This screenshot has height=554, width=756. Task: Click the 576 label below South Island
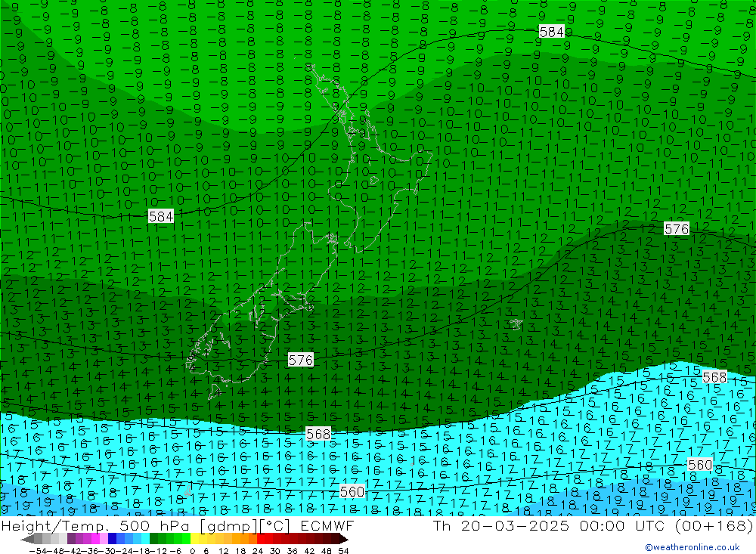tap(300, 360)
